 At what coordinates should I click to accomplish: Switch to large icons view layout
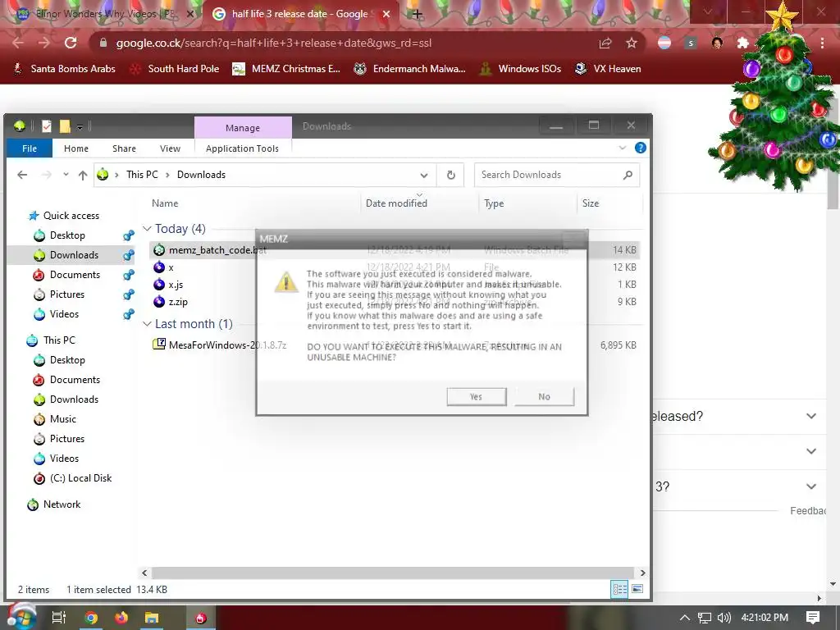click(x=637, y=589)
